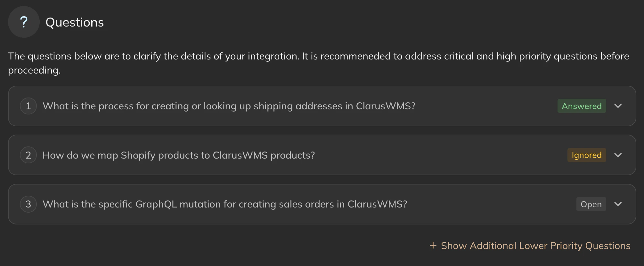Click the integration clarification description paragraph
The image size is (644, 266).
click(x=319, y=63)
